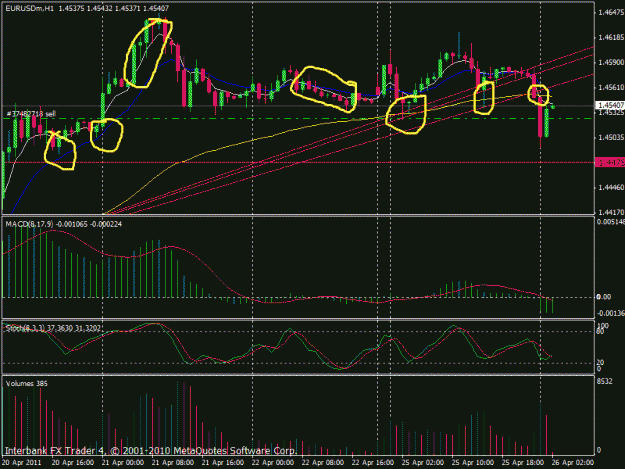625x469 pixels.
Task: Click the 20 Apr 16:00 time label
Action: point(73,463)
